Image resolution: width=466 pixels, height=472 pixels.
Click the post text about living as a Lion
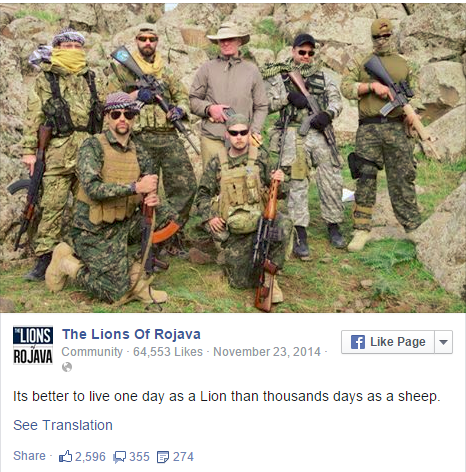(x=227, y=397)
